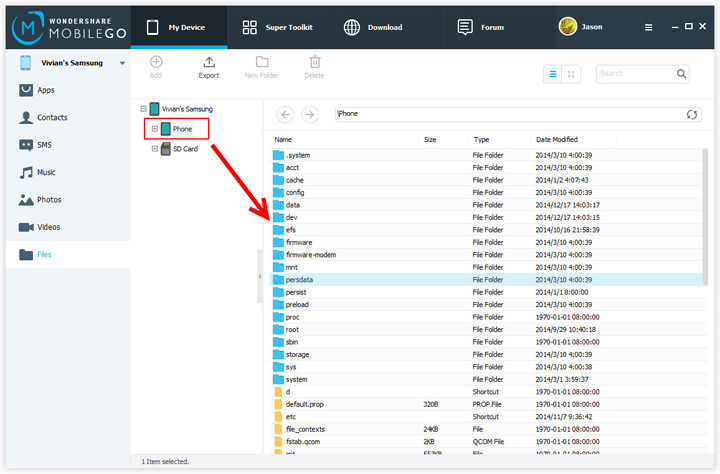
Task: Navigate forward with the forward arrow
Action: (x=310, y=114)
